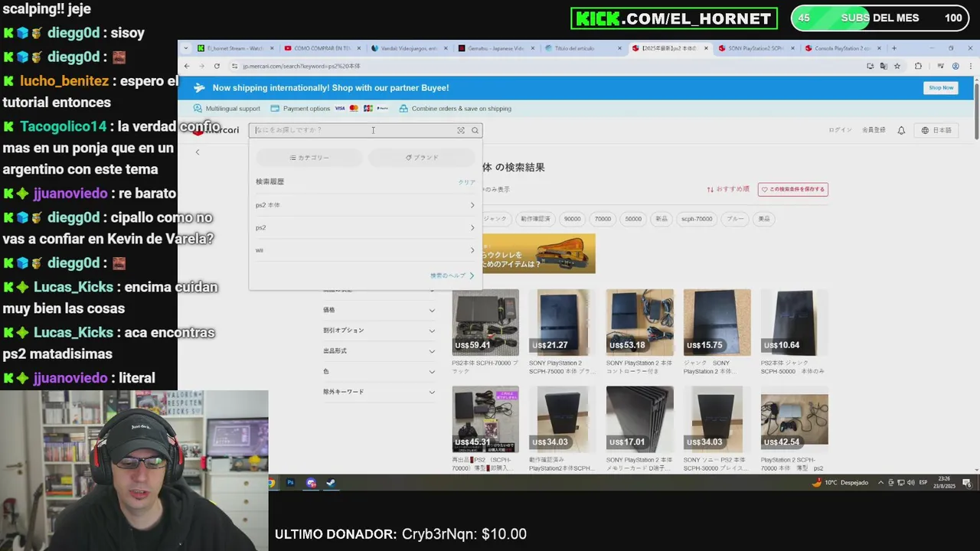The width and height of the screenshot is (980, 551).
Task: Open the US$59.41 PS2 listing thumbnail
Action: pos(485,322)
